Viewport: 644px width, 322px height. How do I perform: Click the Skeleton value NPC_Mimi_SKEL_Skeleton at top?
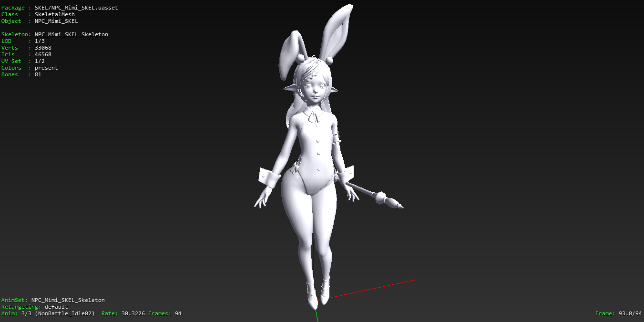pos(72,34)
